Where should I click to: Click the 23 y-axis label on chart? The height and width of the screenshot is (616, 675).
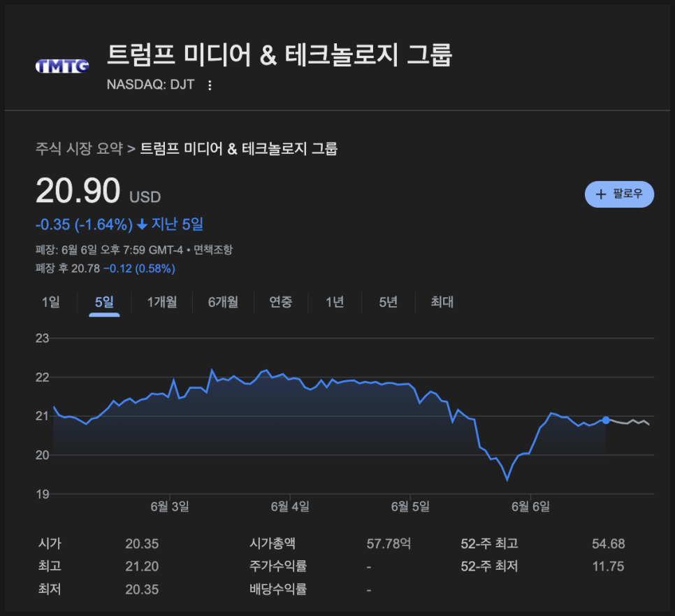(x=42, y=338)
